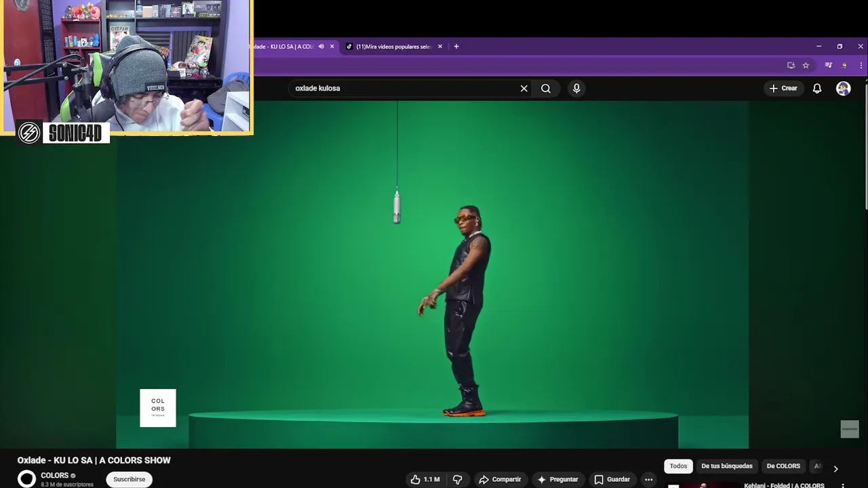The height and width of the screenshot is (488, 868).
Task: Open YouTube notifications bell
Action: [x=817, y=88]
